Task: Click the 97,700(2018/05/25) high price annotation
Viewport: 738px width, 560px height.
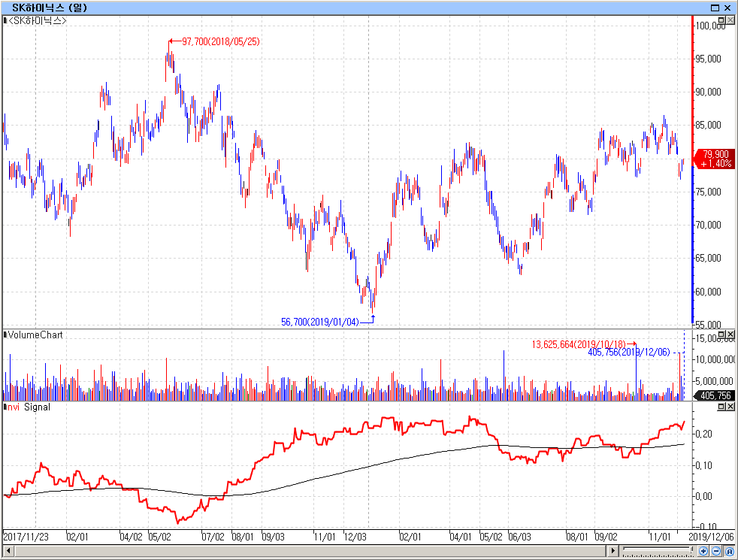Action: [x=221, y=41]
